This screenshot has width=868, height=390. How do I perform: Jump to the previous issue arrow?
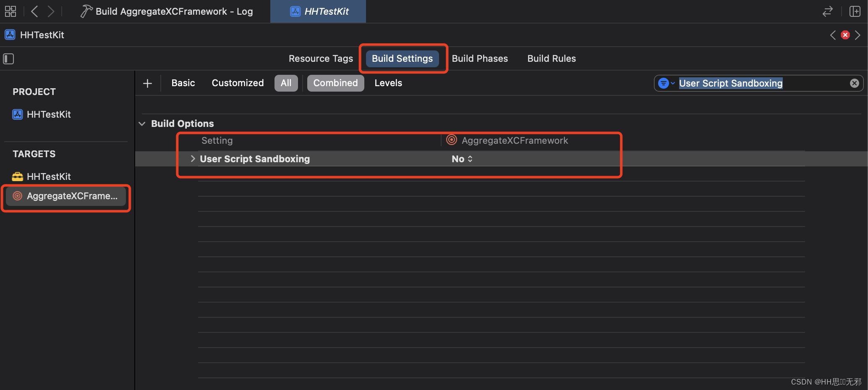tap(833, 35)
